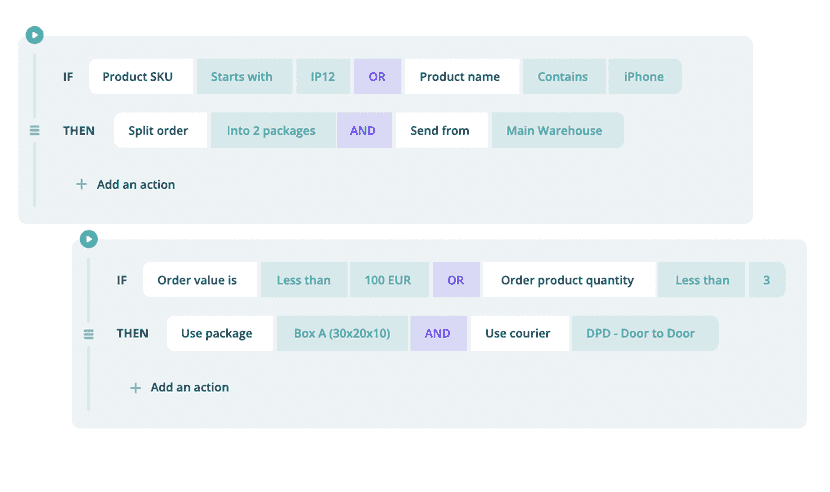Click the drag handle beside Use package

[x=89, y=334]
